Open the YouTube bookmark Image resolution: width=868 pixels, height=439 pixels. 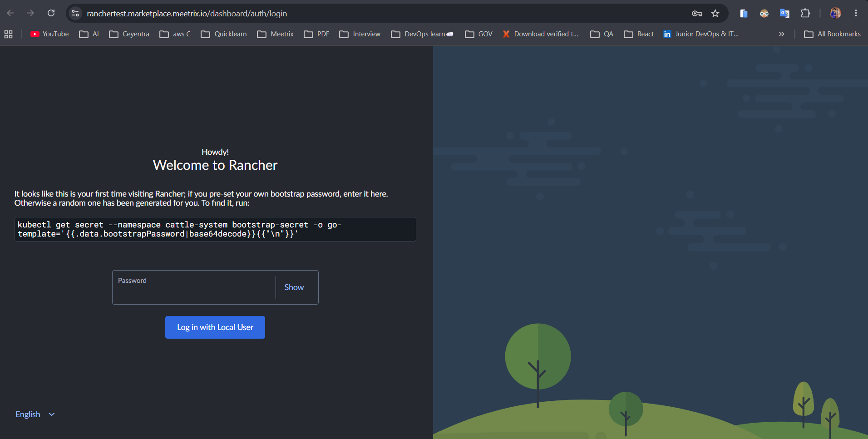tap(49, 34)
